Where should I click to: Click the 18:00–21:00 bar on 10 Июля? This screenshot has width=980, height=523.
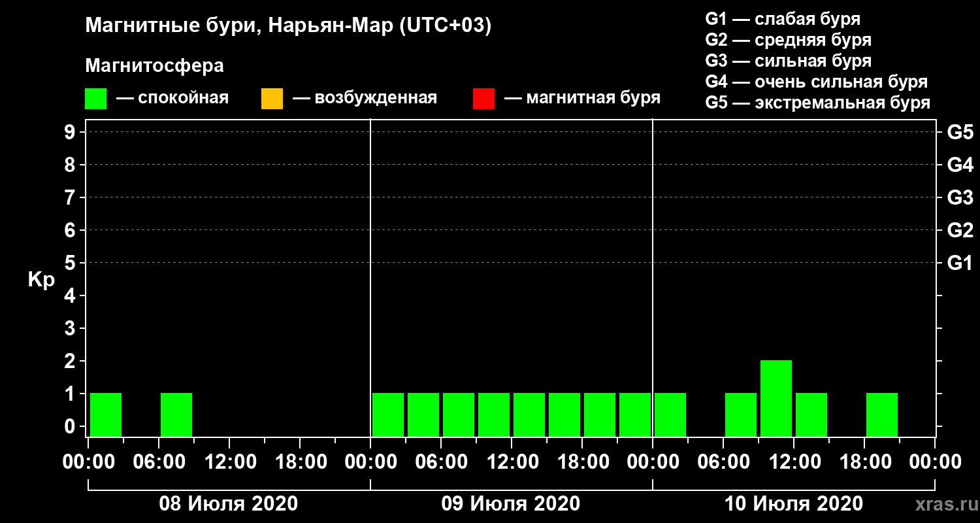(x=882, y=414)
